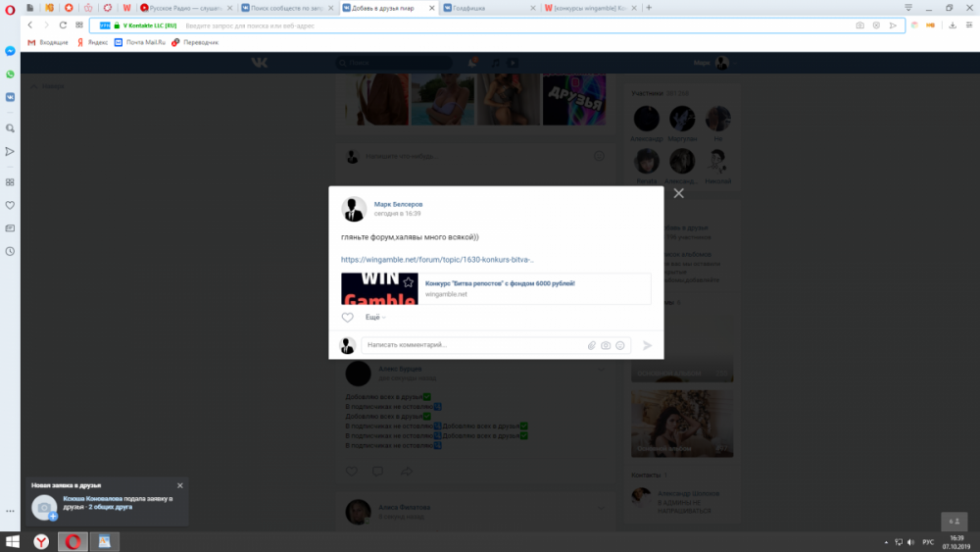The width and height of the screenshot is (980, 552).
Task: Open the clock showing 16:39 07.10.2019
Action: tap(956, 542)
